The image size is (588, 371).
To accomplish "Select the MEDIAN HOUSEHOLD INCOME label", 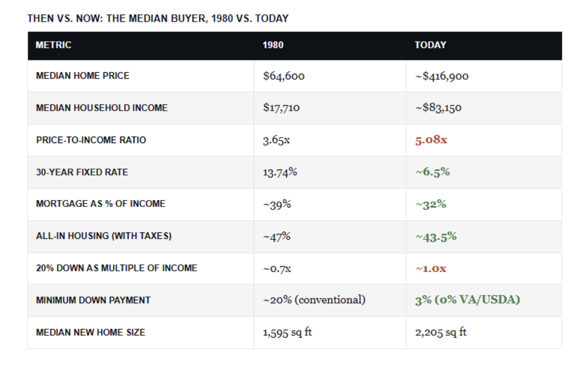I will click(102, 108).
